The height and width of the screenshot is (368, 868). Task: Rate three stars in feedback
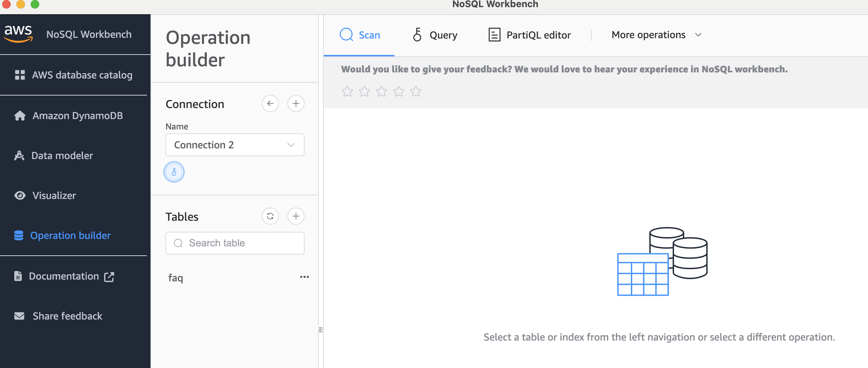tap(382, 92)
